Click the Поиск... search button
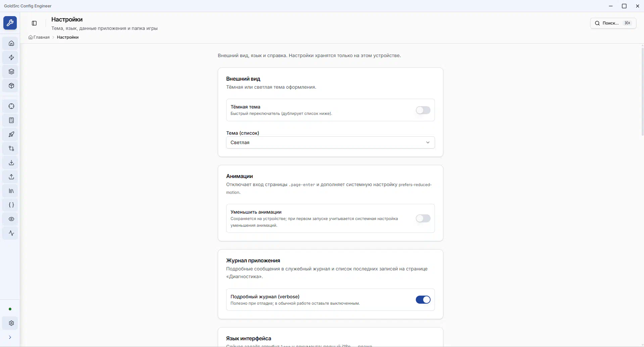Viewport: 644px width, 347px height. [x=613, y=23]
